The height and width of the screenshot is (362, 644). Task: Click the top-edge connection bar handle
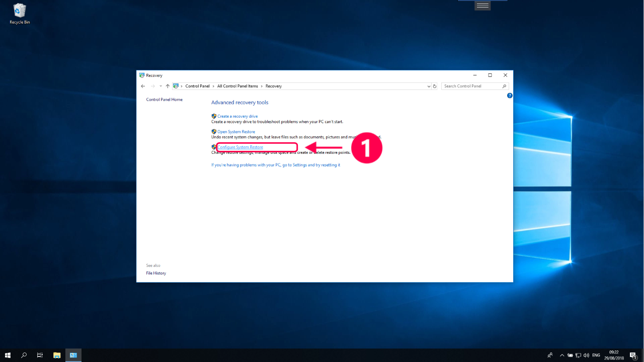(482, 5)
